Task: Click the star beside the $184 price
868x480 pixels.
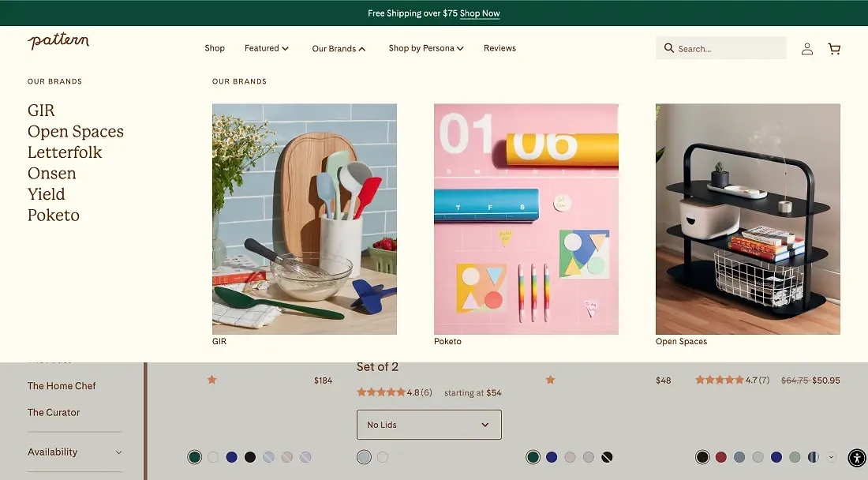Action: pos(212,380)
